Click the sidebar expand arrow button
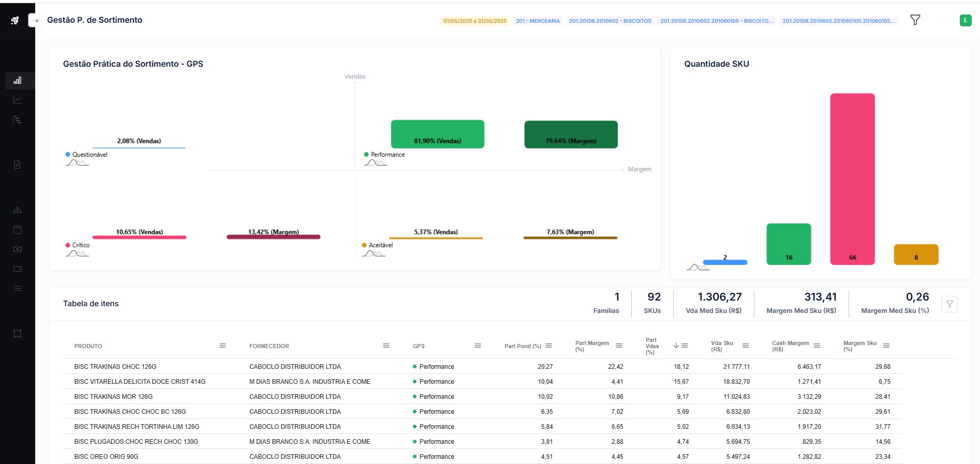Viewport: 980px width, 464px height. coord(35,21)
